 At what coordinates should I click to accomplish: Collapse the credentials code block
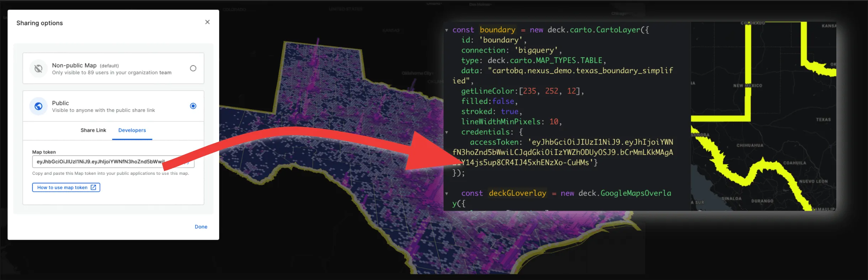(446, 132)
